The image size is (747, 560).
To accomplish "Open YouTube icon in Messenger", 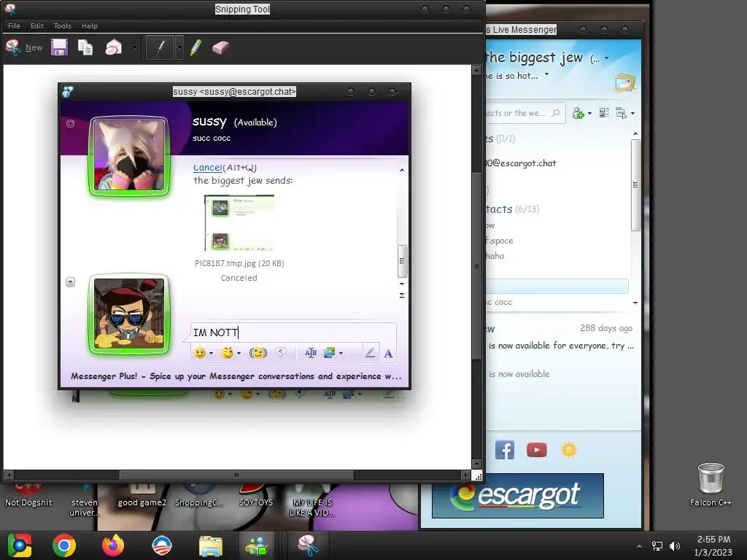I will (x=537, y=449).
